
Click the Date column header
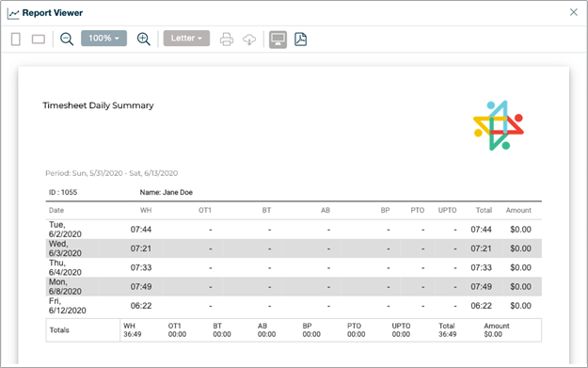(x=56, y=211)
